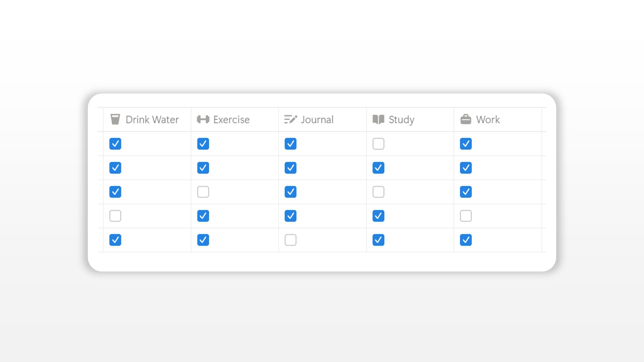Uncheck the last-row Work checkbox
Viewport: 644px width, 362px height.
tap(466, 240)
